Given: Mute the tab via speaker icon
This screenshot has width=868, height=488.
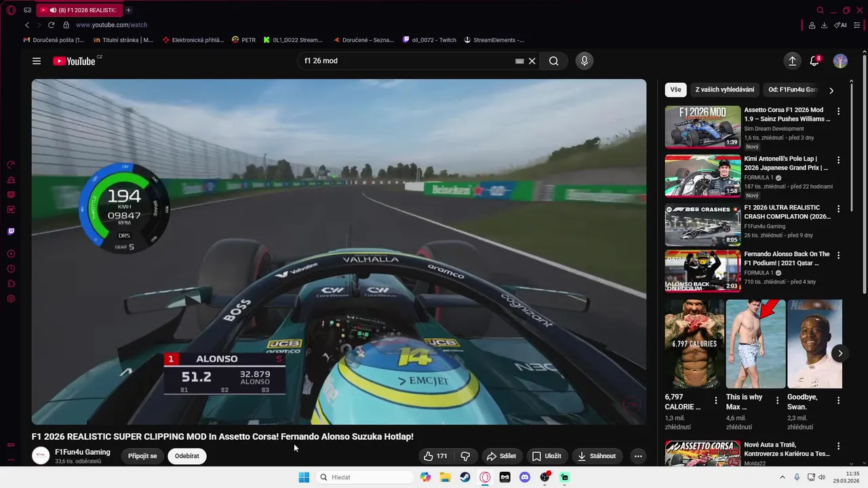Looking at the screenshot, I should point(53,10).
